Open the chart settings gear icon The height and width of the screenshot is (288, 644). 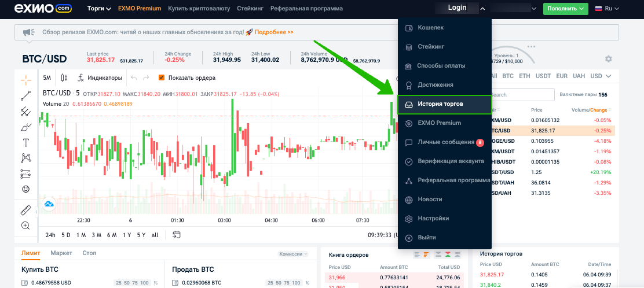[x=608, y=58]
